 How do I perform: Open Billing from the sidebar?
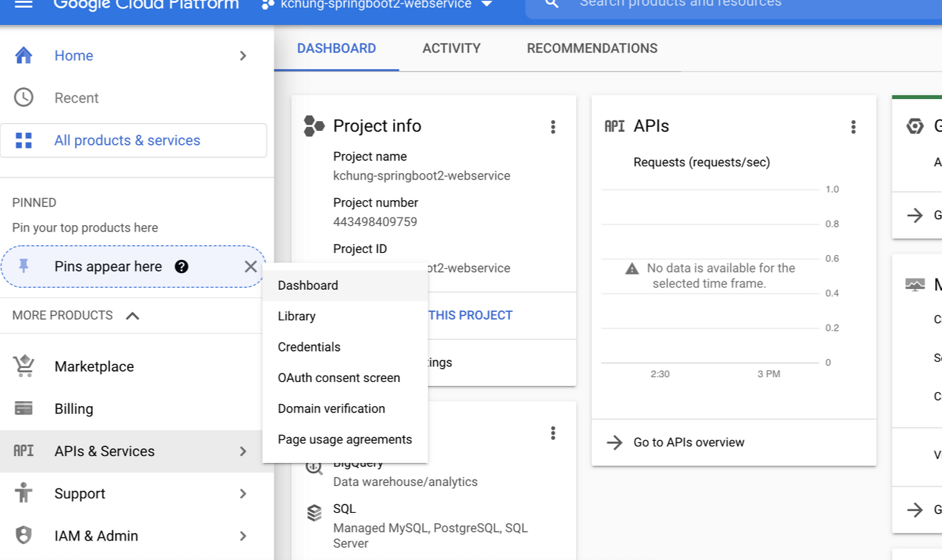click(x=73, y=409)
